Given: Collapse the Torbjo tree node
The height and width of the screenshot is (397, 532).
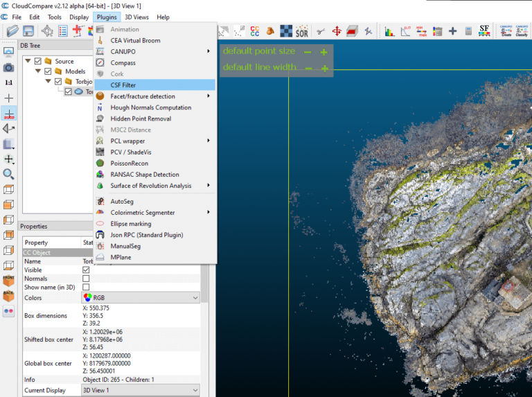Looking at the screenshot, I should click(48, 82).
